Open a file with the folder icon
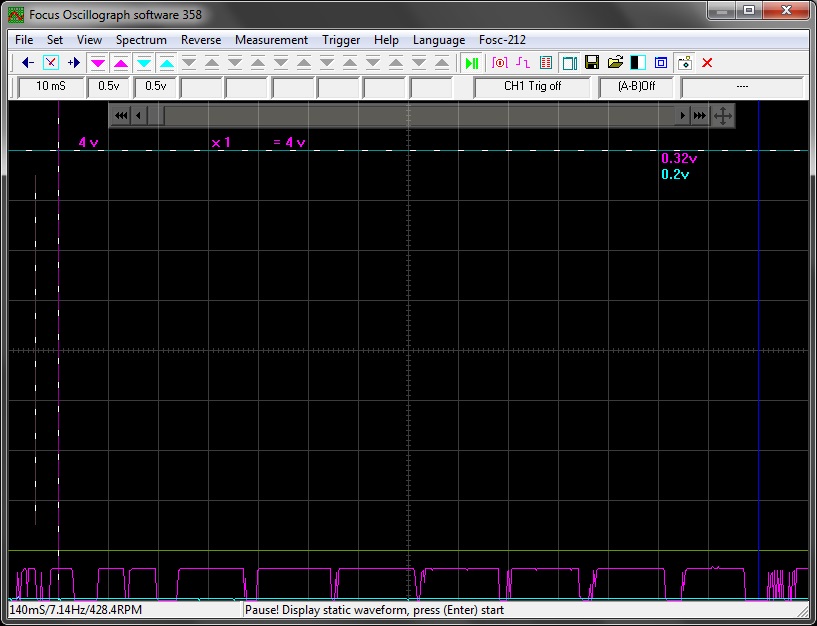The height and width of the screenshot is (626, 817). (x=615, y=63)
